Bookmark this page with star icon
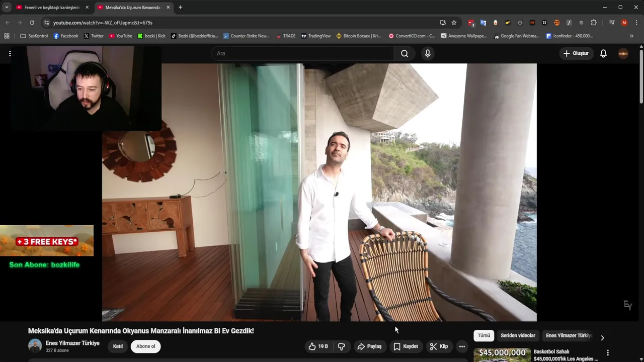Image resolution: width=644 pixels, height=362 pixels. pyautogui.click(x=454, y=23)
